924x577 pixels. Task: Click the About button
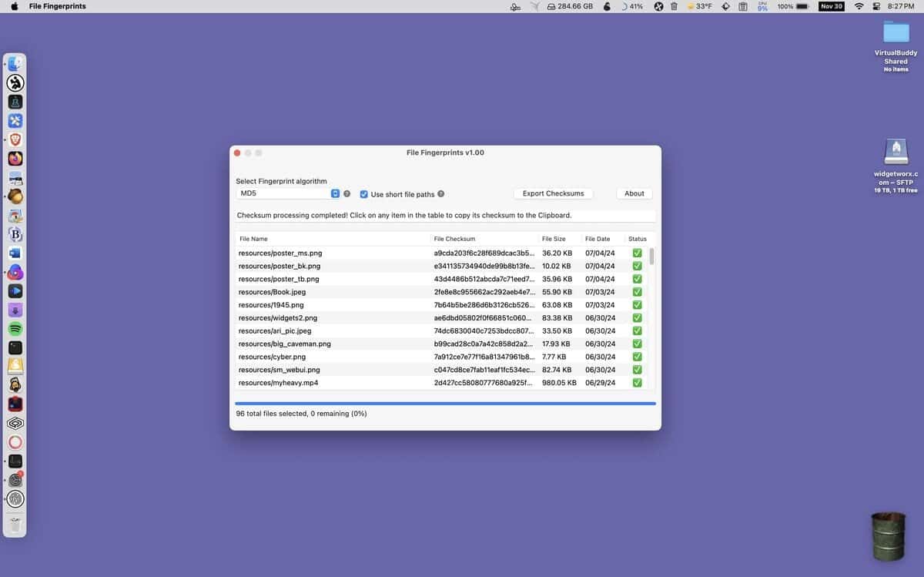click(634, 193)
